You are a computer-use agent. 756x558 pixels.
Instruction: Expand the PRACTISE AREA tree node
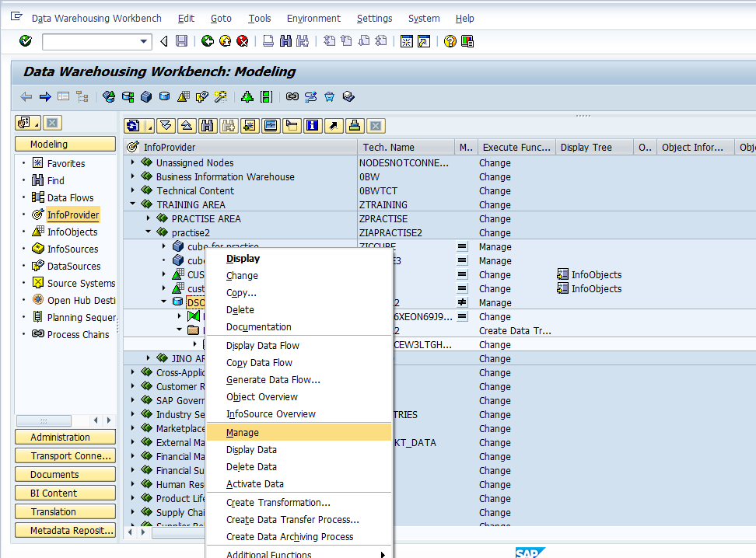[149, 218]
